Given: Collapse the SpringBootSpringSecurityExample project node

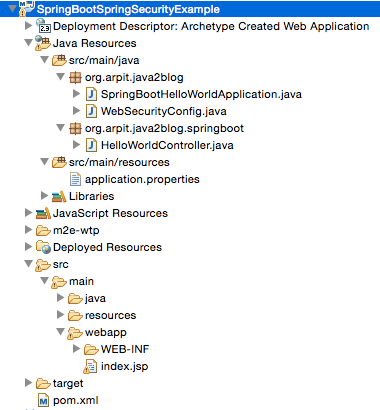Looking at the screenshot, I should [x=13, y=9].
